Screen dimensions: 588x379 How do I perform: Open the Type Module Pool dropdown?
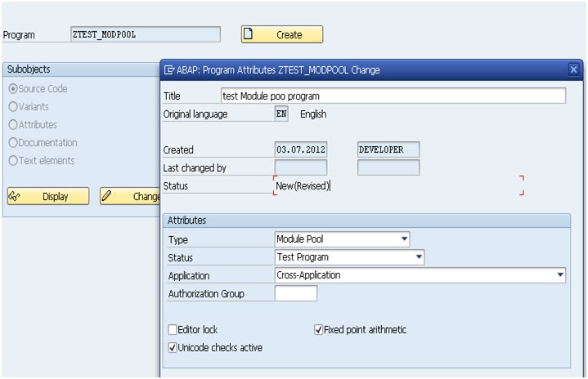pos(404,239)
